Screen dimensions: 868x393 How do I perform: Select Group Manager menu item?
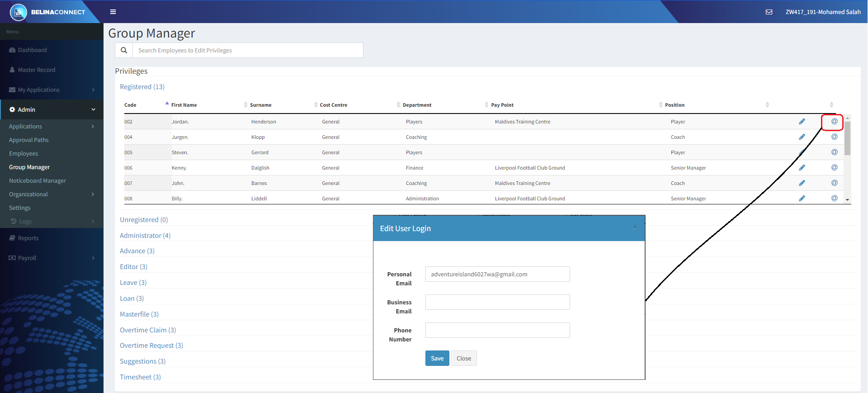click(x=29, y=167)
